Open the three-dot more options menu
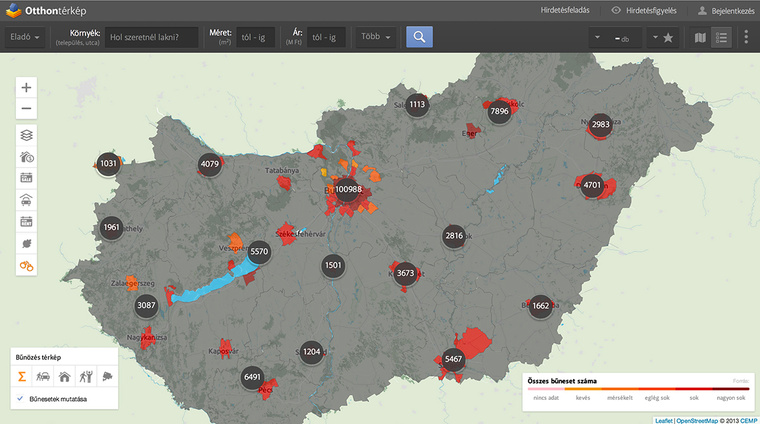This screenshot has height=424, width=760. coord(746,38)
